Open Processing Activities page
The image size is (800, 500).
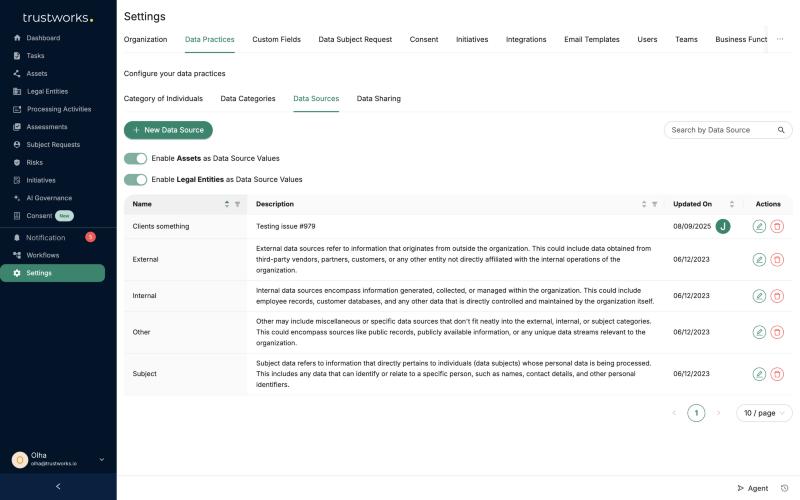coord(59,109)
